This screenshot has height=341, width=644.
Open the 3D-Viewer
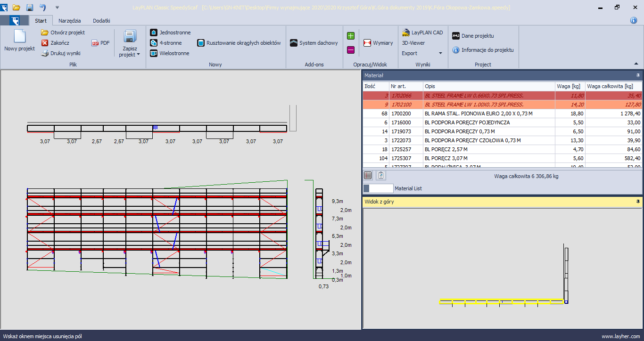click(x=413, y=43)
